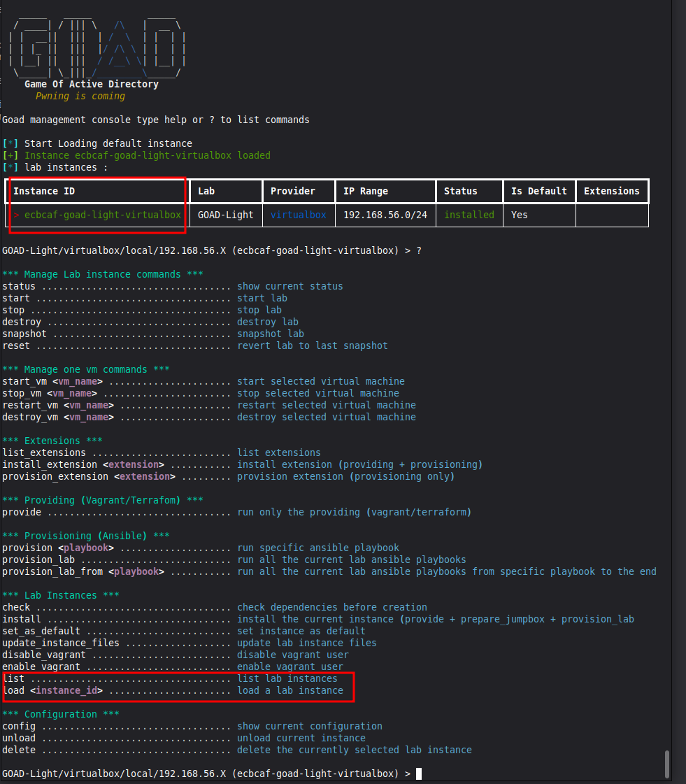Click the blue virtualbox provider cell

point(298,215)
